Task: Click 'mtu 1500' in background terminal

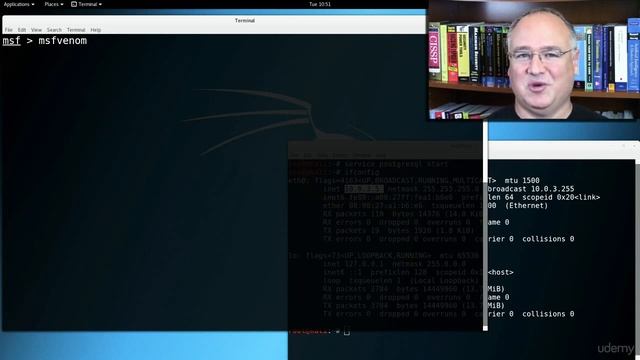Action: pyautogui.click(x=522, y=180)
